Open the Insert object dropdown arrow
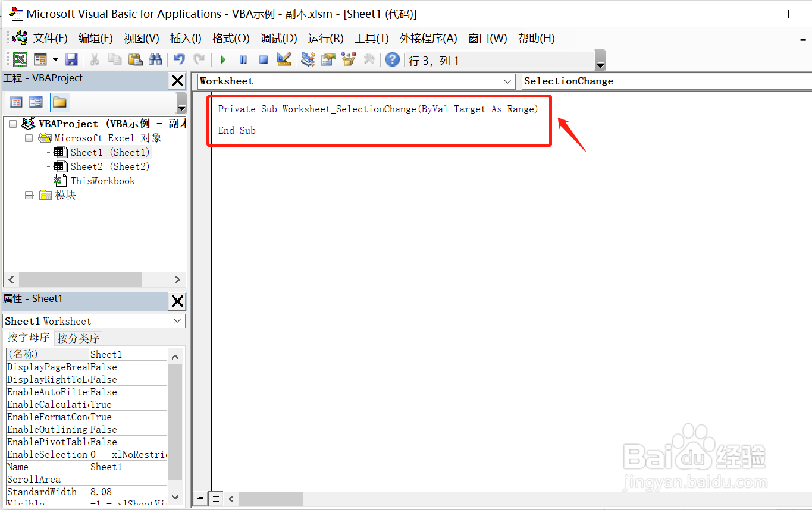812x510 pixels. 55,59
